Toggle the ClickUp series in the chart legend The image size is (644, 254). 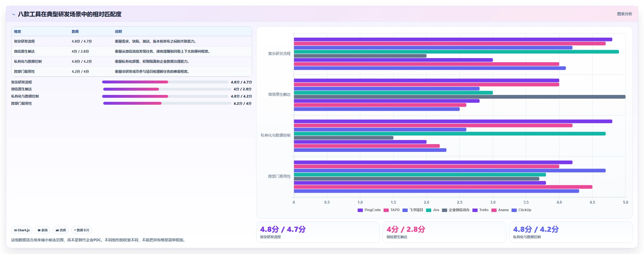click(x=521, y=210)
